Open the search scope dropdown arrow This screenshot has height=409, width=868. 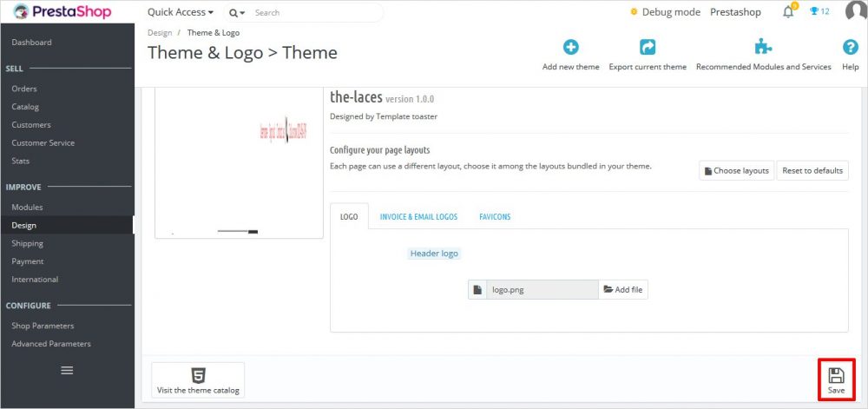(x=237, y=13)
